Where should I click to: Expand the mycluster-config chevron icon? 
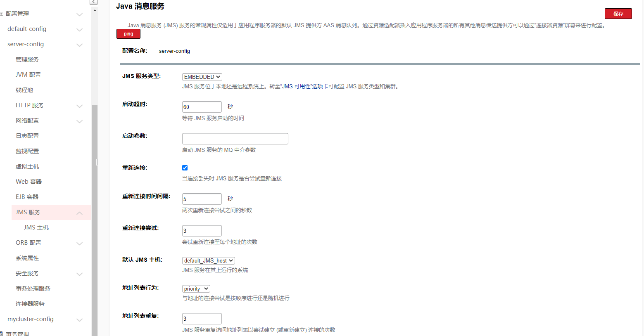80,319
